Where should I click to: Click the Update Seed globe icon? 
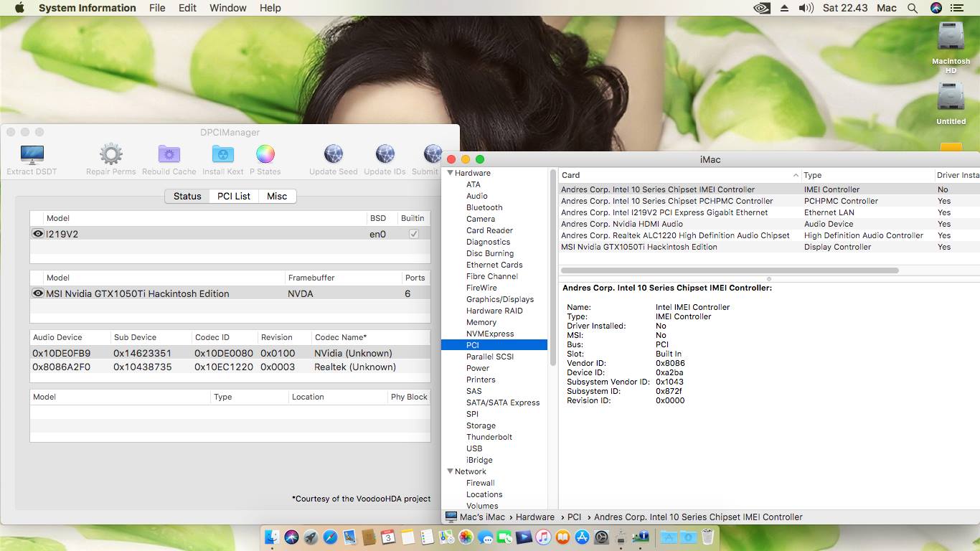[x=333, y=155]
